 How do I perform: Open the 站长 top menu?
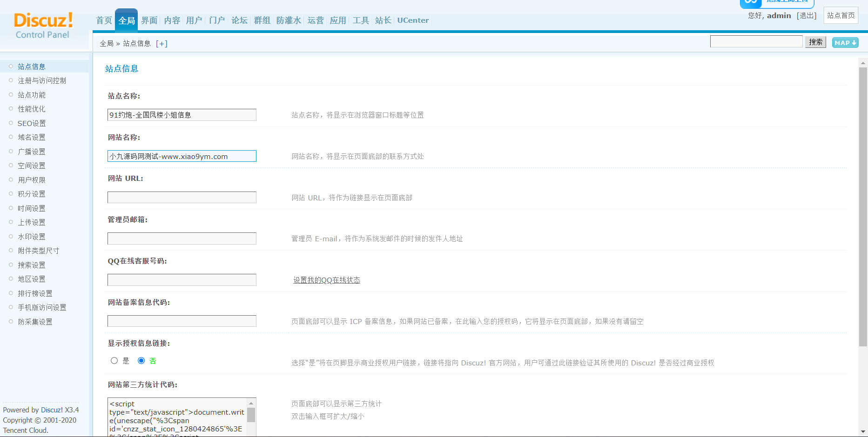click(x=383, y=20)
